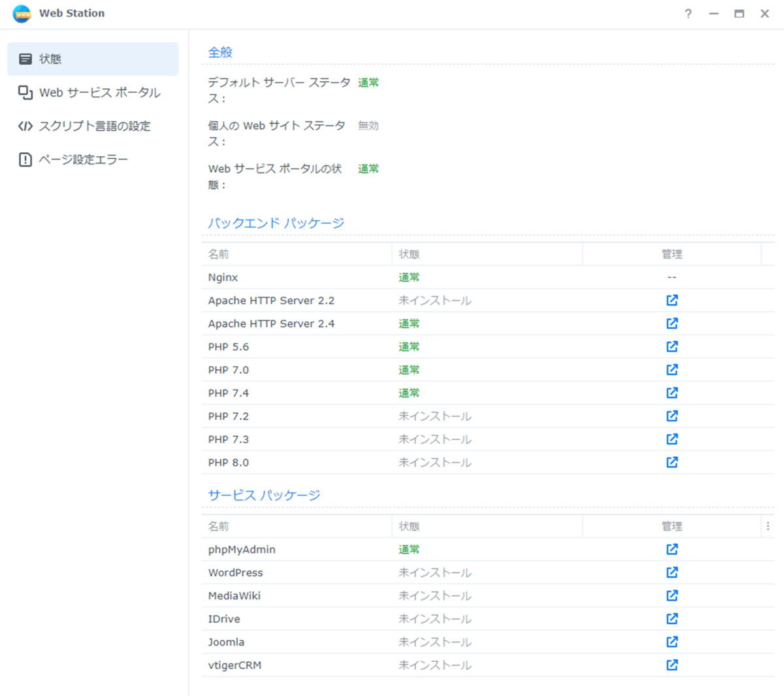Screen dimensions: 784x696
Task: Open PHP 7.3 management link icon
Action: point(672,439)
